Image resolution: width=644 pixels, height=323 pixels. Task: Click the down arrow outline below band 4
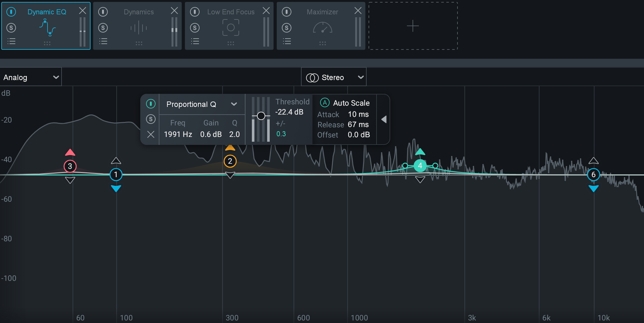(x=420, y=180)
